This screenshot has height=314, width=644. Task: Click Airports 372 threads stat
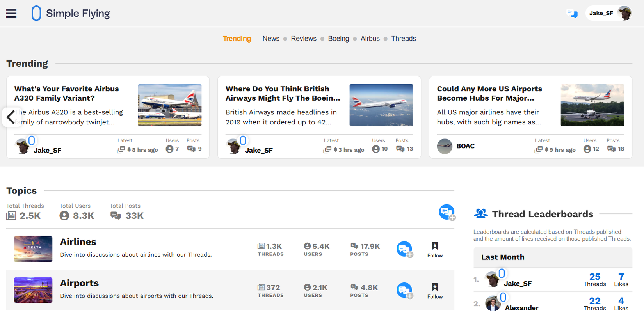[270, 291]
